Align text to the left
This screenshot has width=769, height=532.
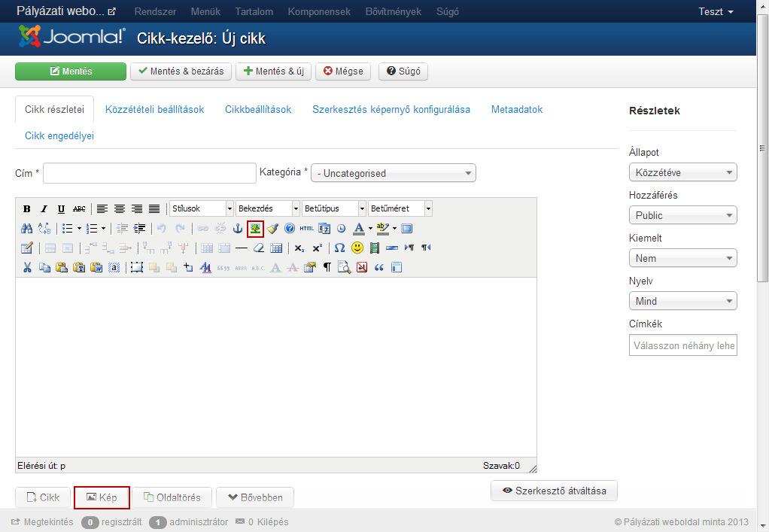coord(102,209)
